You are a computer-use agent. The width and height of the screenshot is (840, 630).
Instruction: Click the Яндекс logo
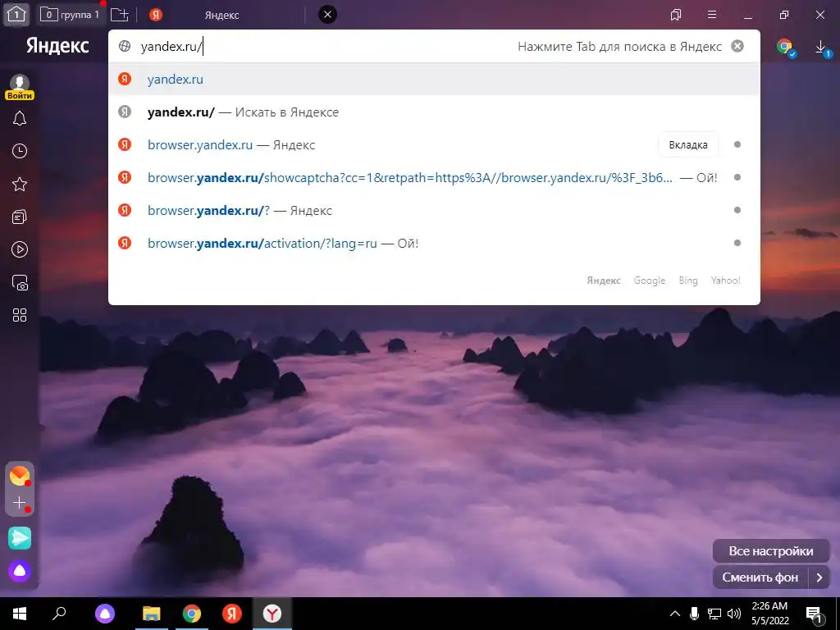coord(57,46)
